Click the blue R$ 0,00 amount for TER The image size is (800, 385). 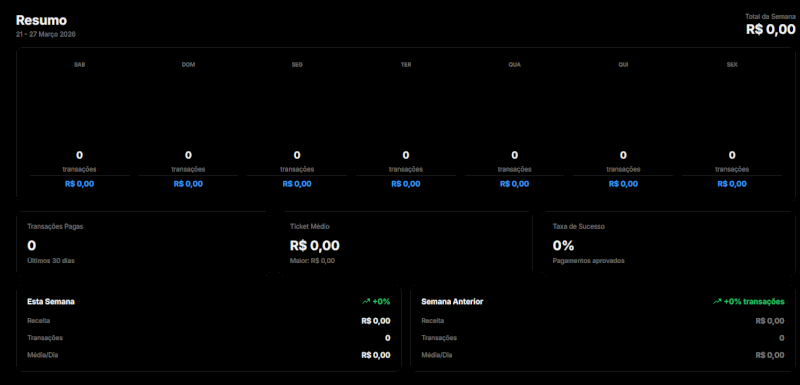[x=406, y=184]
